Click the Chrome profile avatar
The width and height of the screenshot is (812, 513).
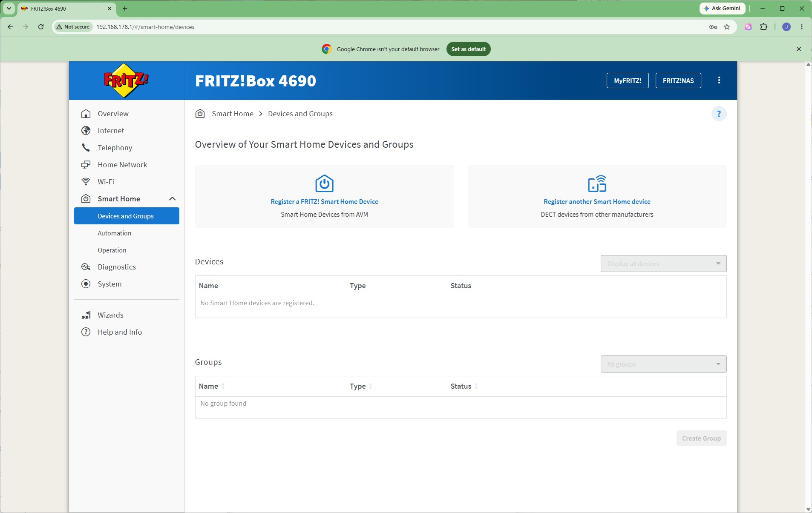coord(786,27)
